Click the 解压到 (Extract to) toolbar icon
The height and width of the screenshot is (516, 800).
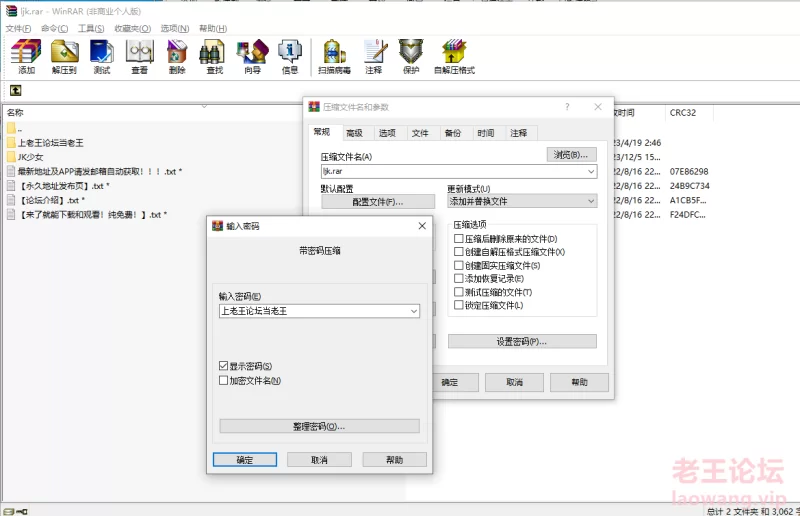click(64, 57)
